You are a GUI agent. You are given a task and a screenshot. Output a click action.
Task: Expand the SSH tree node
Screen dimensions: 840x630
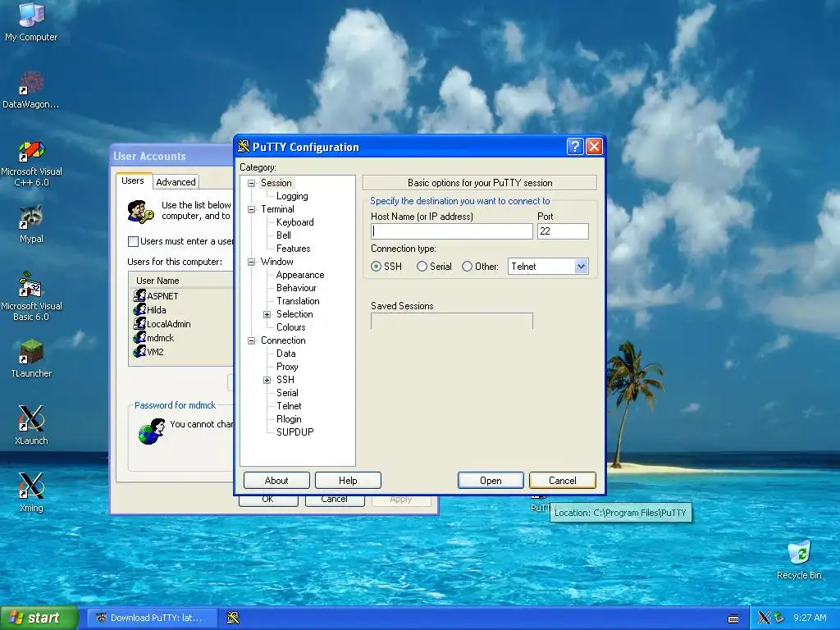point(267,381)
